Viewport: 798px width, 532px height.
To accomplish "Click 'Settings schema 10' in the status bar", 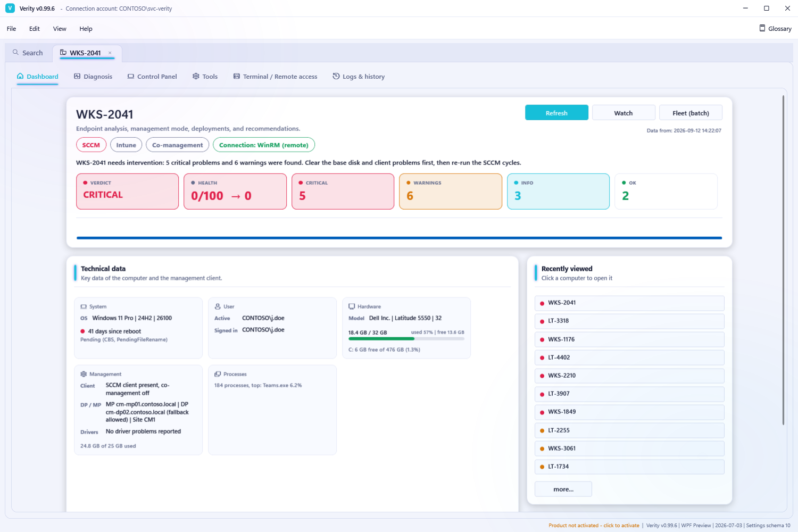I will pos(768,526).
